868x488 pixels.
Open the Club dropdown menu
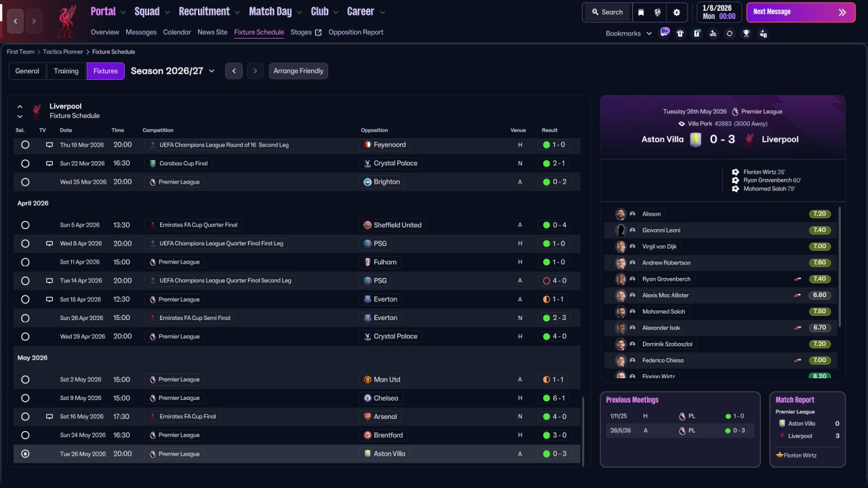[x=325, y=12]
